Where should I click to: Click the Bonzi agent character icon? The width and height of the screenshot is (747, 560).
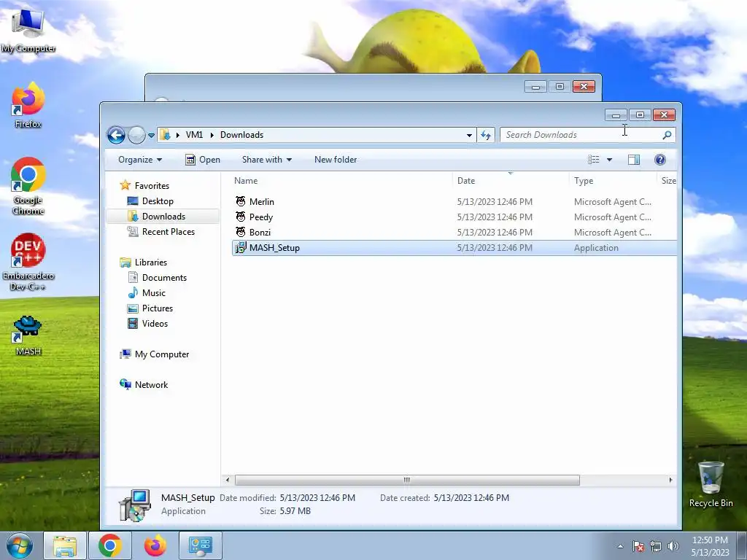point(241,232)
